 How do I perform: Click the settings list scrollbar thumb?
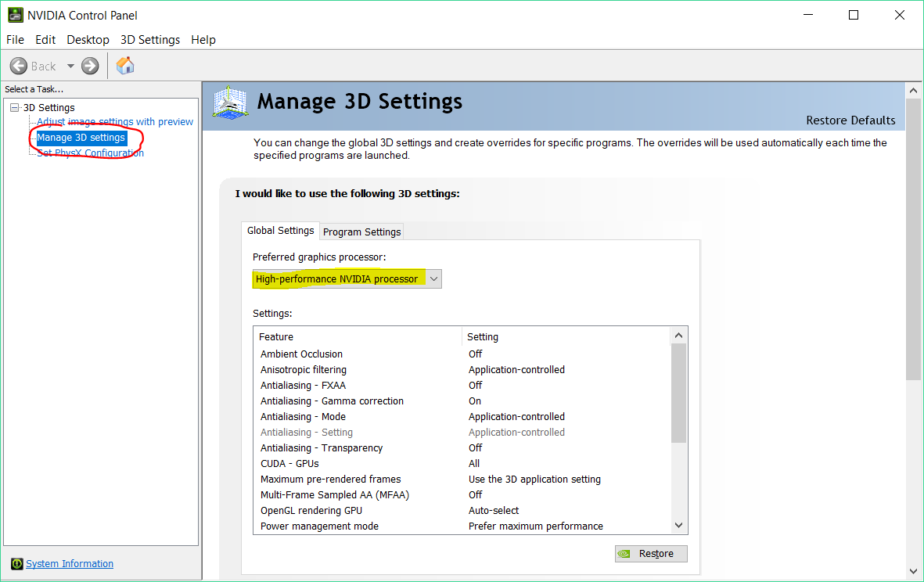[x=679, y=393]
